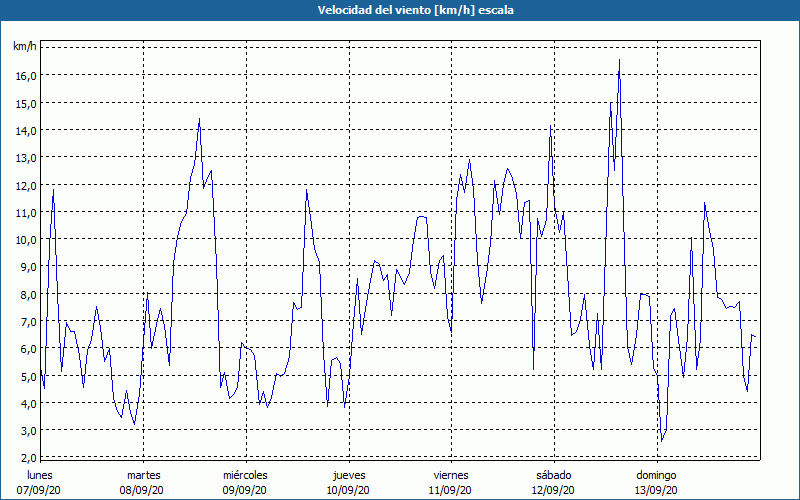Click the 'miércoles' day label
The width and height of the screenshot is (800, 500).
pos(245,475)
